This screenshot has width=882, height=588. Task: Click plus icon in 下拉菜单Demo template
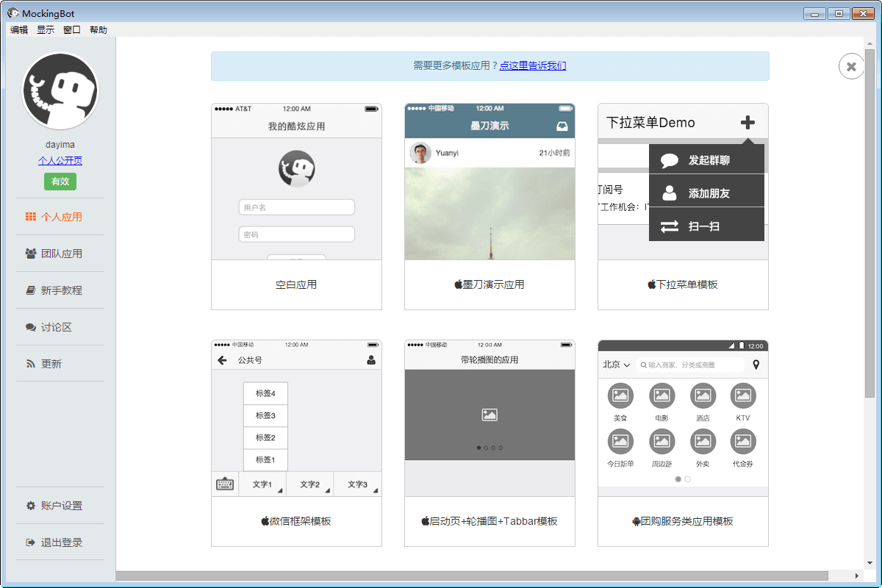click(747, 123)
